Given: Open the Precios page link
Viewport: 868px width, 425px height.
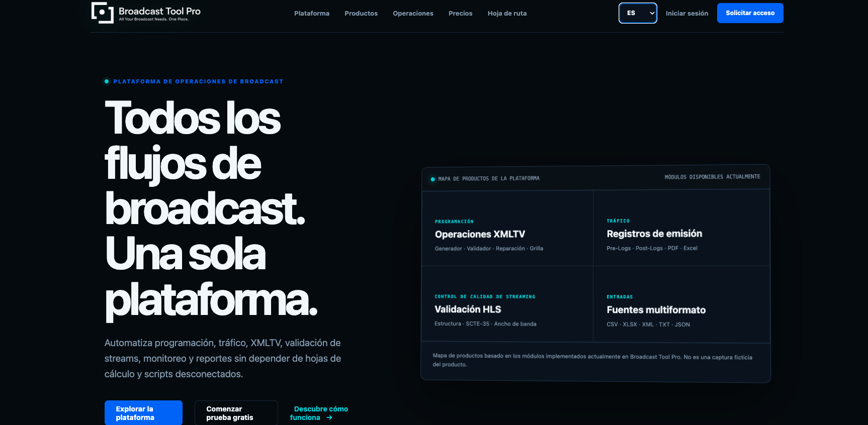Looking at the screenshot, I should (461, 14).
